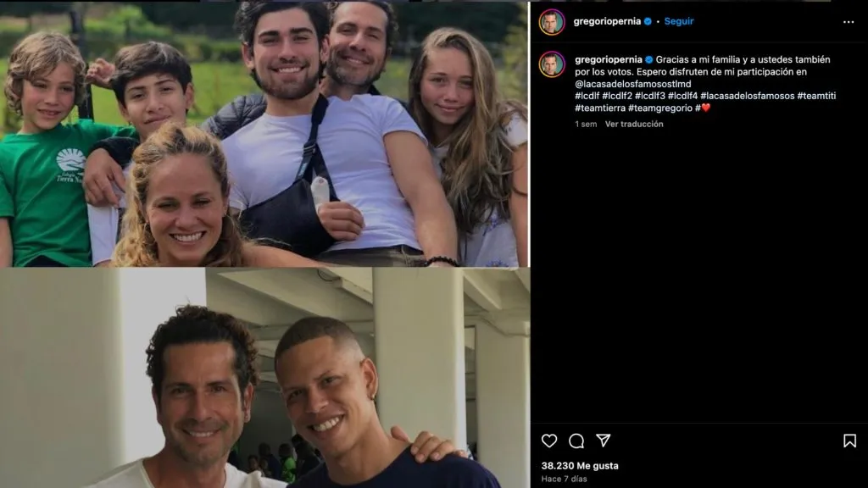Share the post via paper plane icon
The image size is (868, 488).
pos(603,441)
